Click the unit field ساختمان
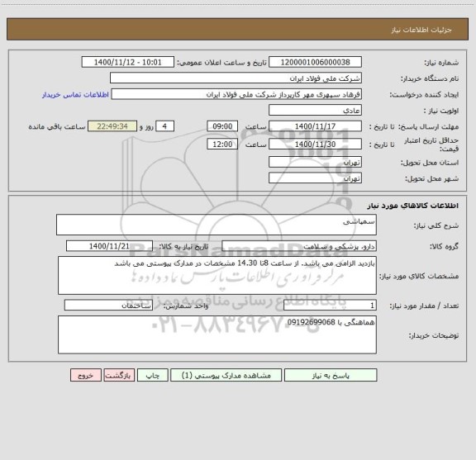 point(108,306)
